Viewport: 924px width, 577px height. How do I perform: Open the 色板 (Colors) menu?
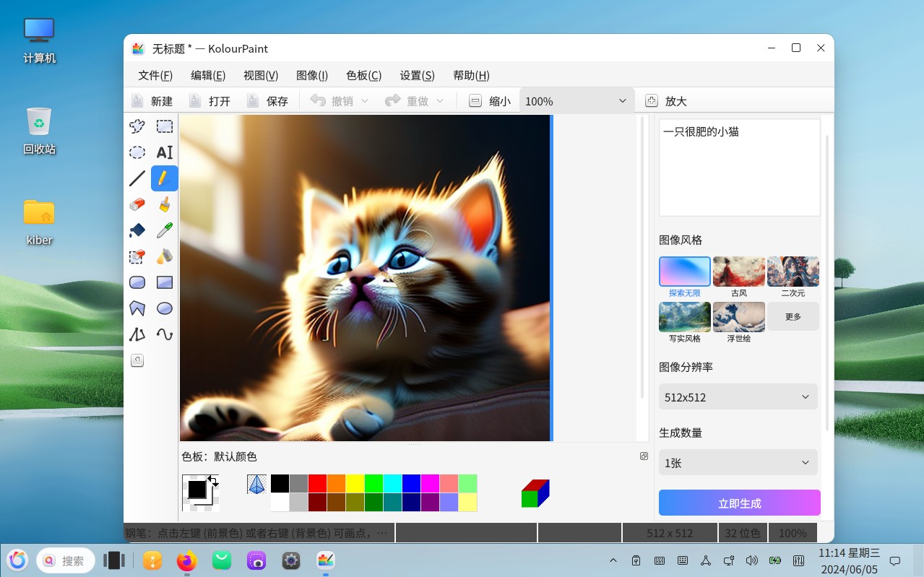coord(363,75)
